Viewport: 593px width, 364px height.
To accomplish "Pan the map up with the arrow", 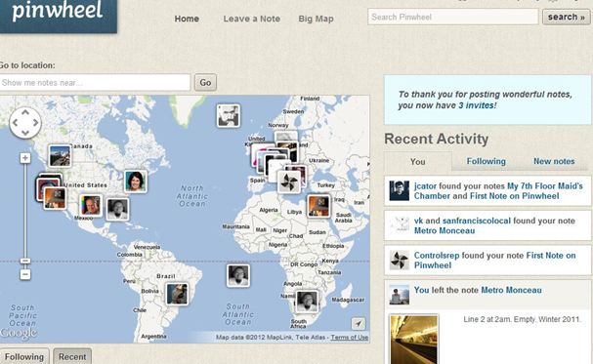I will (25, 112).
